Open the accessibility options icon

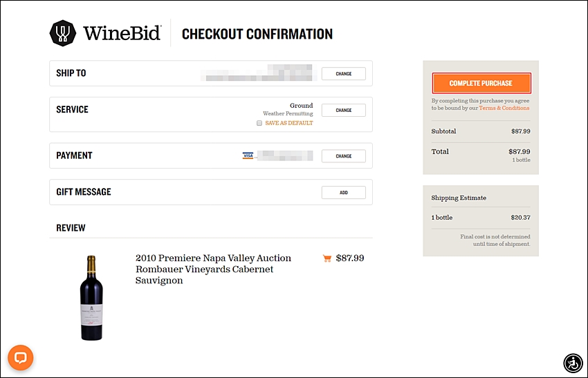(x=573, y=363)
